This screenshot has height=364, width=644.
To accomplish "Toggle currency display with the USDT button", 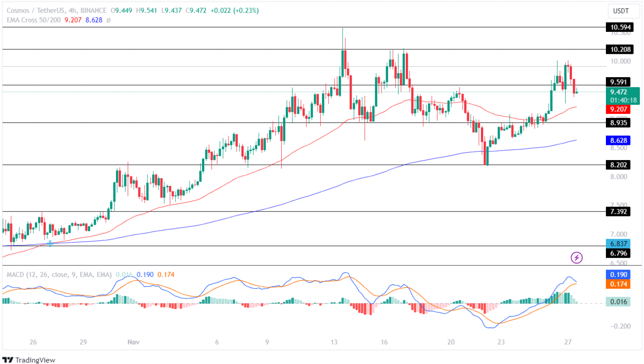I will click(x=624, y=11).
